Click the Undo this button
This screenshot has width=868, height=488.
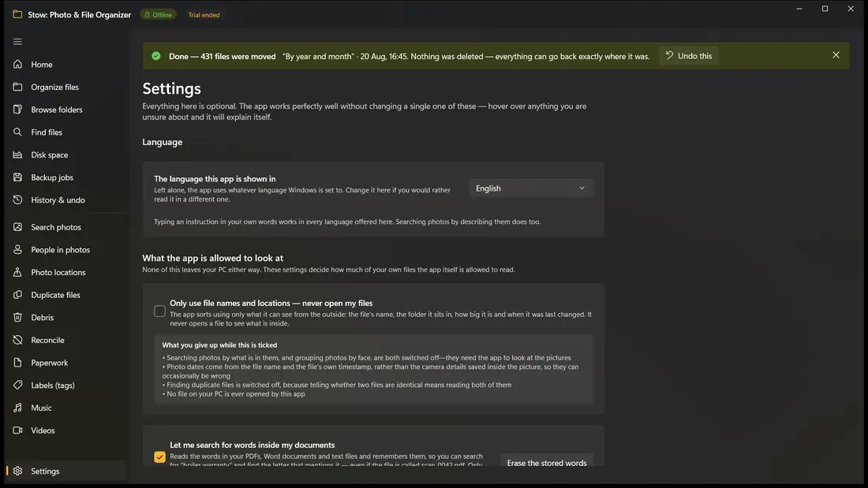[689, 56]
